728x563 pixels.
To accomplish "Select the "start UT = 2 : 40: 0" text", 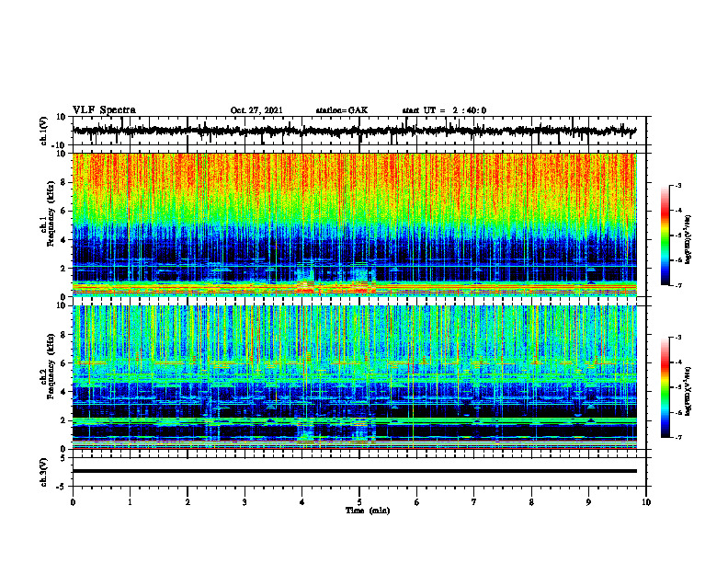I will [x=444, y=110].
